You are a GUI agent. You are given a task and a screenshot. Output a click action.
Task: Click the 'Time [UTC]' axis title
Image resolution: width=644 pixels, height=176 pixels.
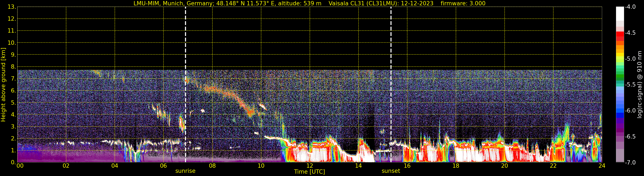point(310,172)
